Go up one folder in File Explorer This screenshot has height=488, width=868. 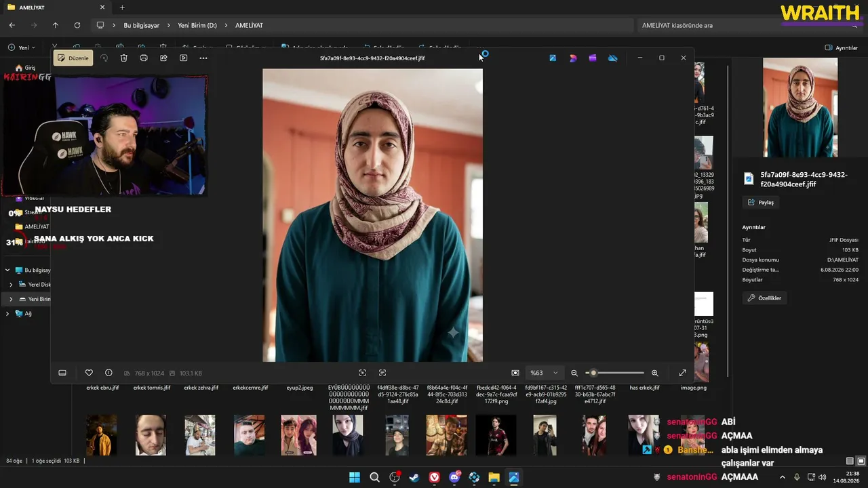pos(56,25)
